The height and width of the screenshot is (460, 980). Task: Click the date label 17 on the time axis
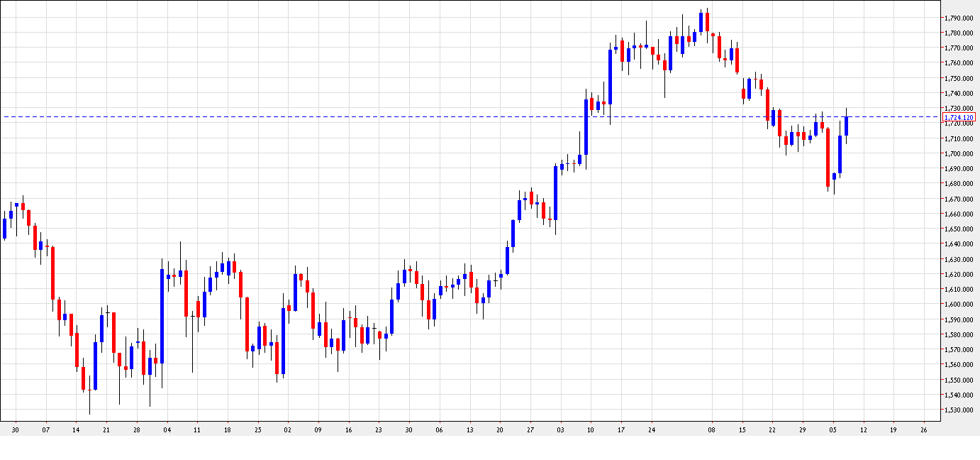(621, 429)
